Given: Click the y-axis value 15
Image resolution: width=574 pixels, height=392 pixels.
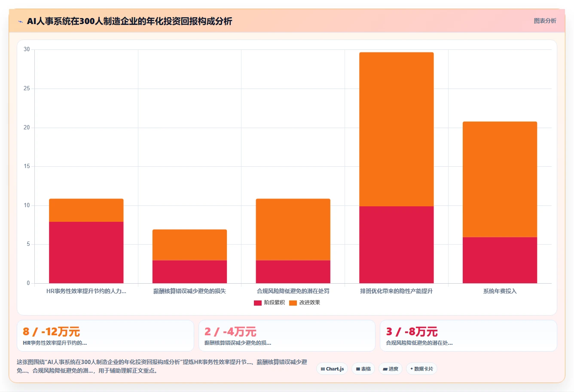Looking at the screenshot, I should tap(27, 166).
